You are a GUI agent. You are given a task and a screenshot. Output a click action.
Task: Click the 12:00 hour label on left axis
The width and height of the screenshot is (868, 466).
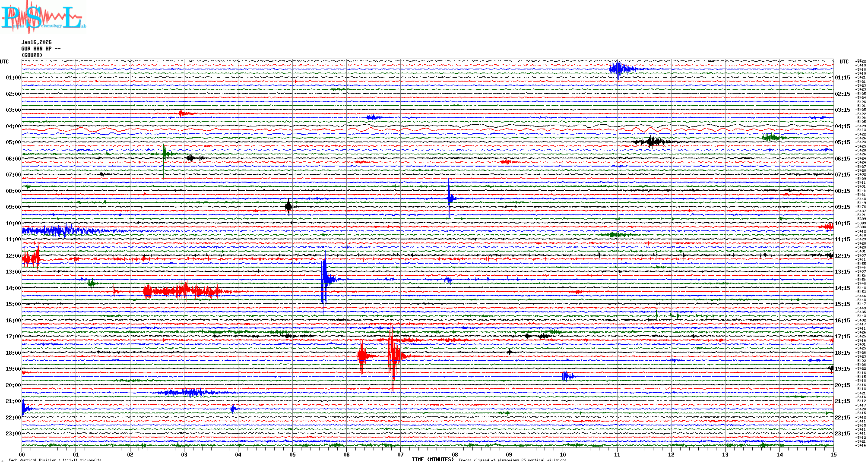[x=13, y=256]
